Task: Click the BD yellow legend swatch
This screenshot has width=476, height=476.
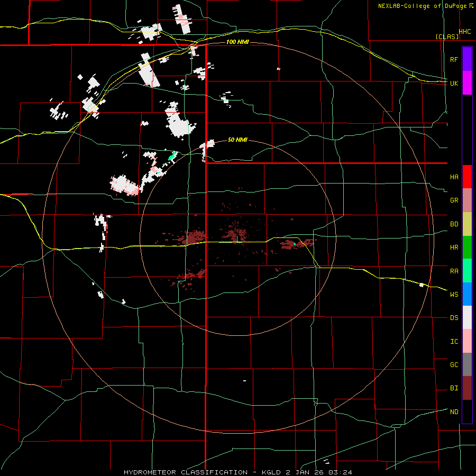Action: pos(467,224)
